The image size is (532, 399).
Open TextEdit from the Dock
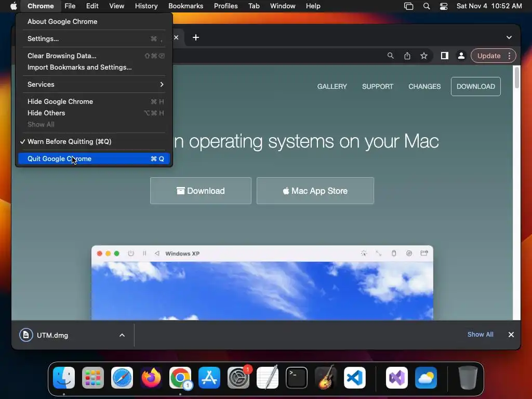tap(268, 378)
